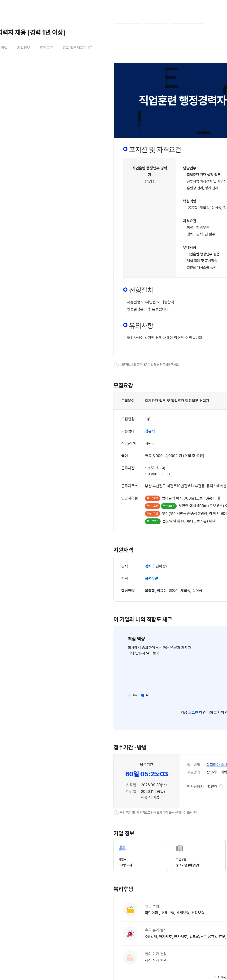This screenshot has height=980, width=227.
Task: Click the blue 경력 link under 지원자격
Action: [148, 566]
